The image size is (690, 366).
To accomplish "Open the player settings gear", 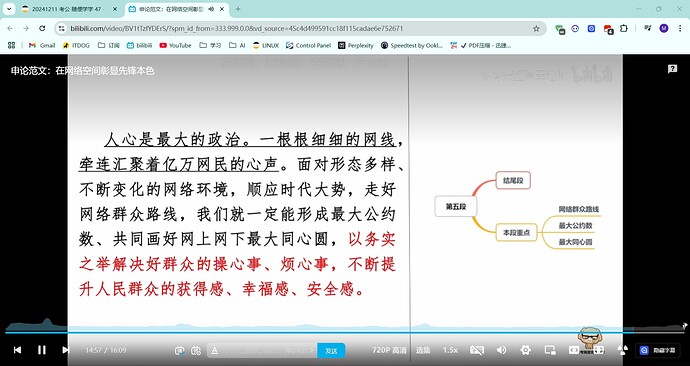I will 525,350.
